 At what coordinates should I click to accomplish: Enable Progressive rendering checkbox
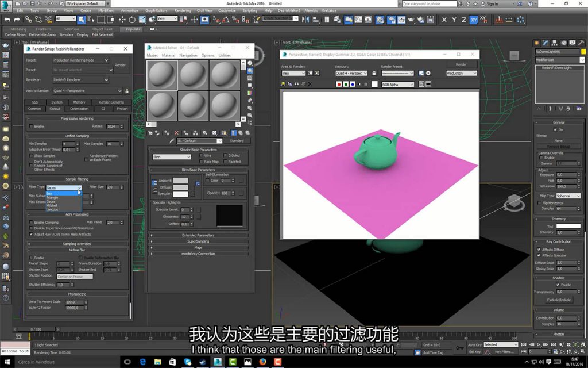[x=31, y=126]
